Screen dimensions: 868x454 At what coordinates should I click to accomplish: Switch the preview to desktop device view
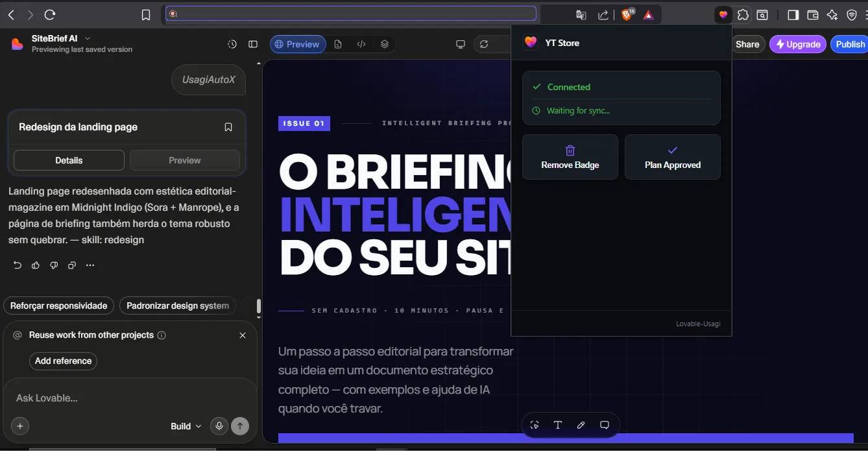click(x=461, y=44)
